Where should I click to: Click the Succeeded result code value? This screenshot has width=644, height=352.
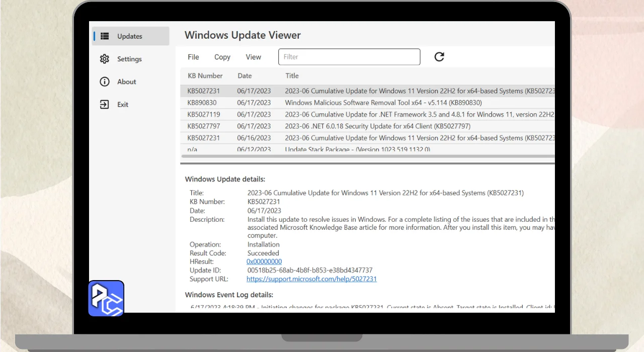click(x=263, y=253)
